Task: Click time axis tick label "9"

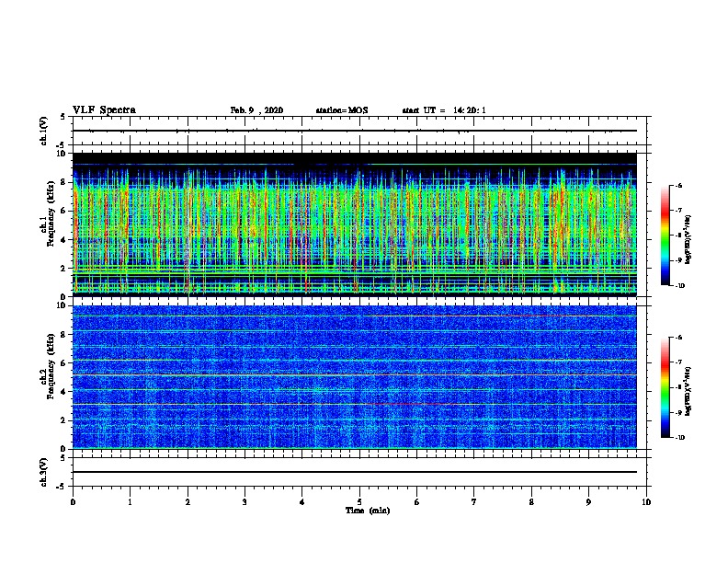Action: pos(588,502)
